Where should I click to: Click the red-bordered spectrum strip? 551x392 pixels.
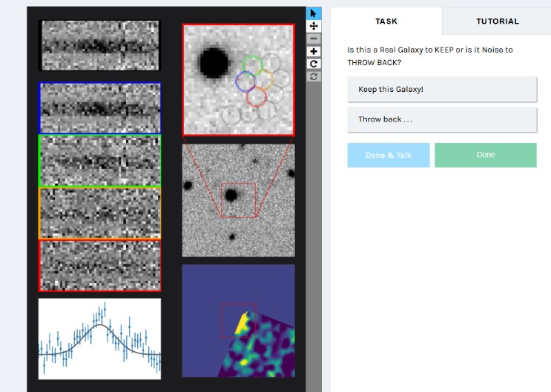click(x=99, y=265)
